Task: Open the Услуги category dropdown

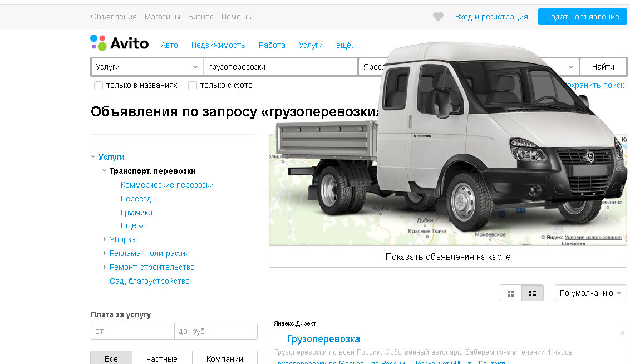Action: (147, 67)
